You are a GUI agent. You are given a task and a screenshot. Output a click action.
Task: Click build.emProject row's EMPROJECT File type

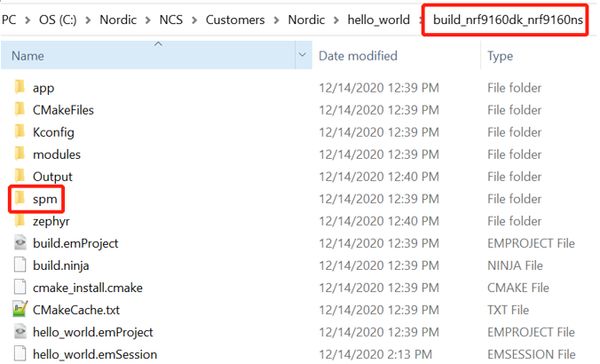pyautogui.click(x=531, y=243)
